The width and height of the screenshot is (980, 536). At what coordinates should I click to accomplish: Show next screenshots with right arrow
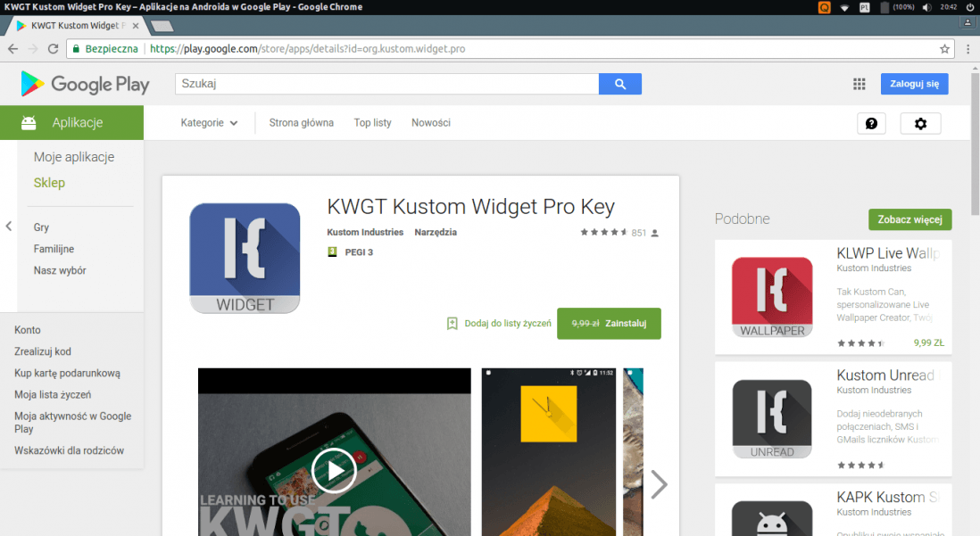[x=659, y=484]
